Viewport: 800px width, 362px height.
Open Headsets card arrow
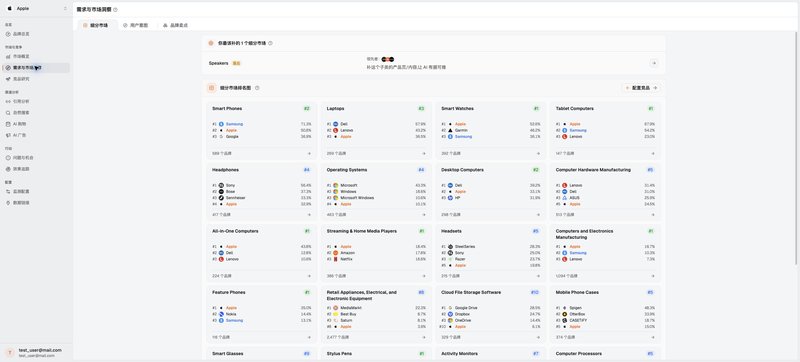(x=538, y=276)
